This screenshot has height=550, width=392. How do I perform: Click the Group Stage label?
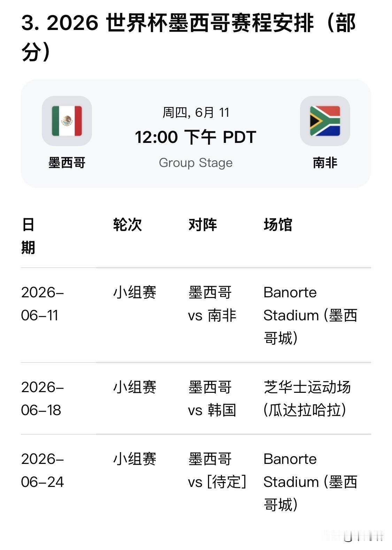pos(196,163)
